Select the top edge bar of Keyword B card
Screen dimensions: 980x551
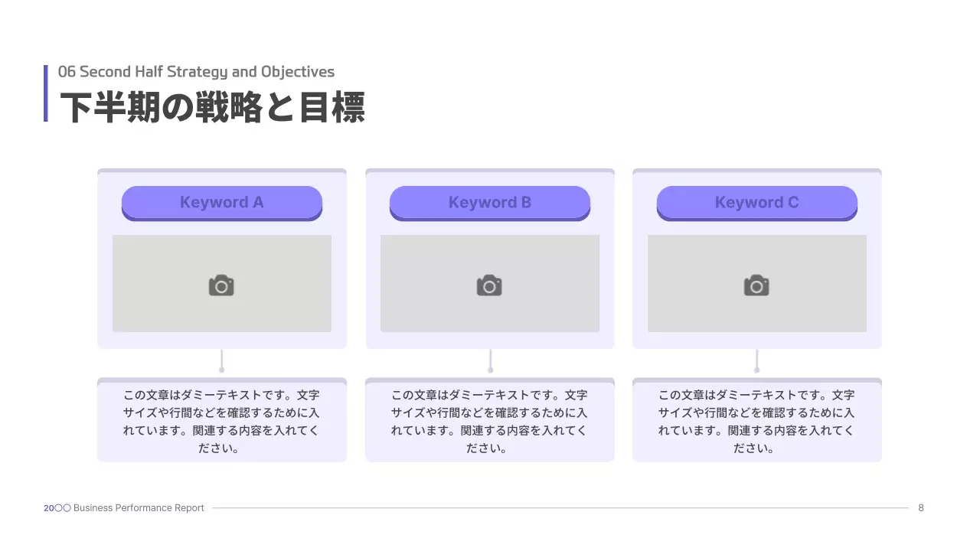(489, 171)
